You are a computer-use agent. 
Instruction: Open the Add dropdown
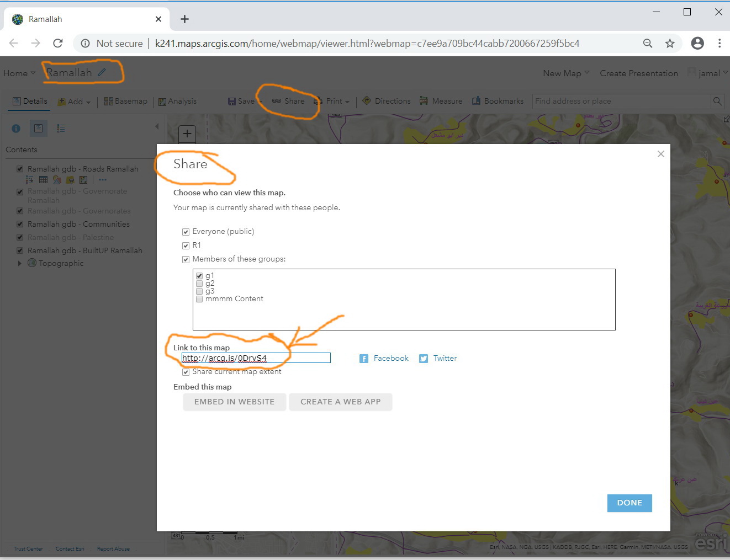click(75, 102)
